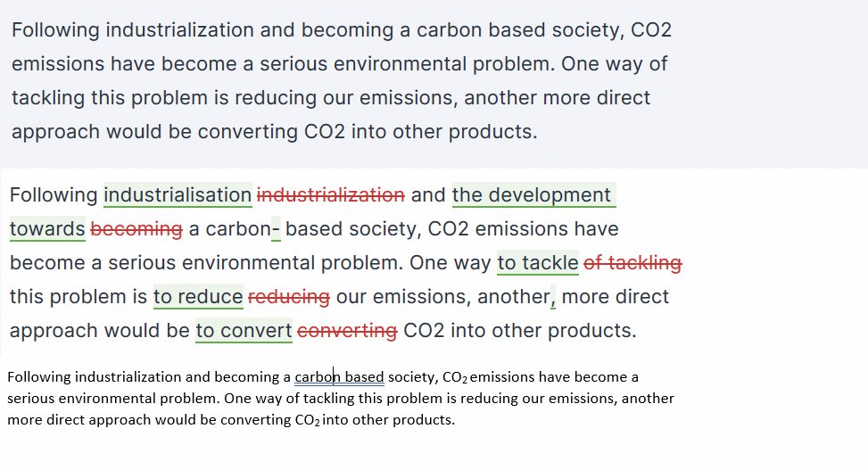
Task: Click the suggestion "to convert"
Action: pyautogui.click(x=244, y=331)
